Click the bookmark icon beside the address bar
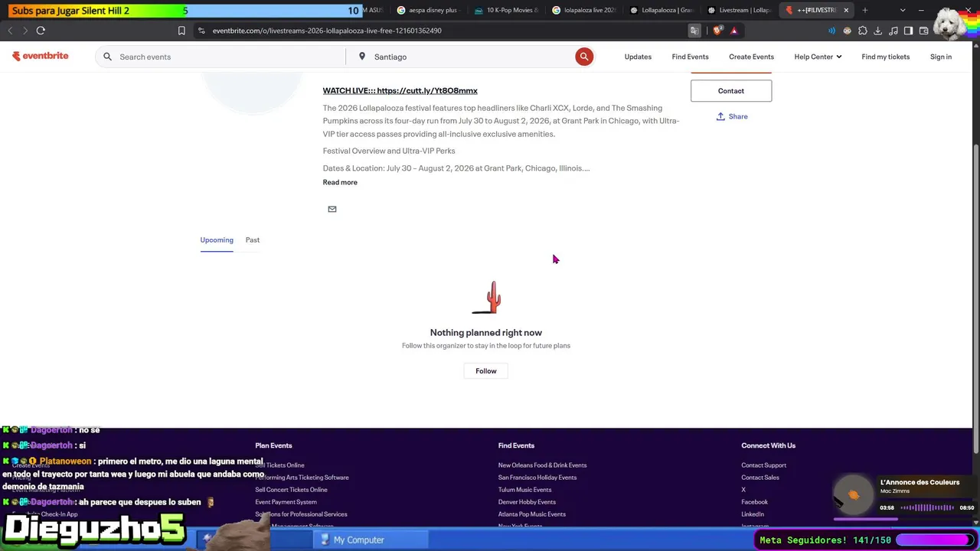Image resolution: width=980 pixels, height=551 pixels. (x=181, y=31)
